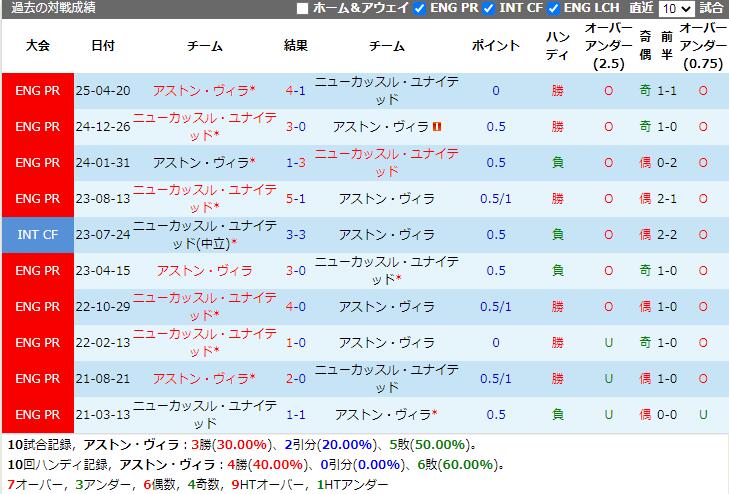Image resolution: width=729 pixels, height=494 pixels.
Task: Click green U (0.75) on 21-03-13 row
Action: [x=703, y=415]
